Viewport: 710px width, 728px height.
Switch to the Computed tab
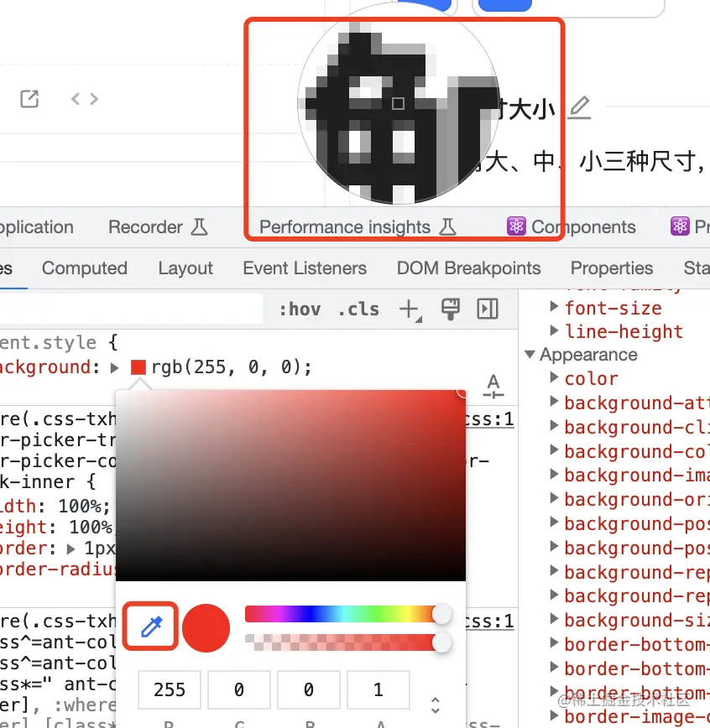pos(85,268)
